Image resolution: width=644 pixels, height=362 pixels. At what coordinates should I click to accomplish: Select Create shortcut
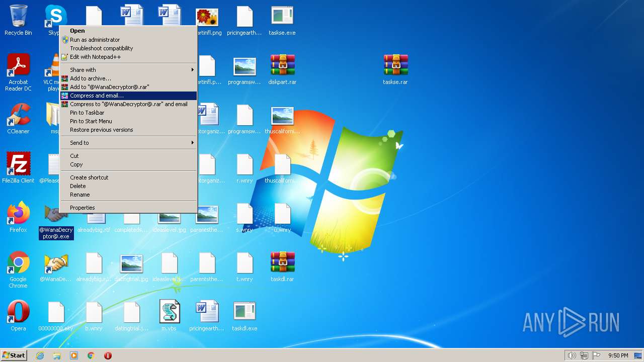(x=128, y=177)
